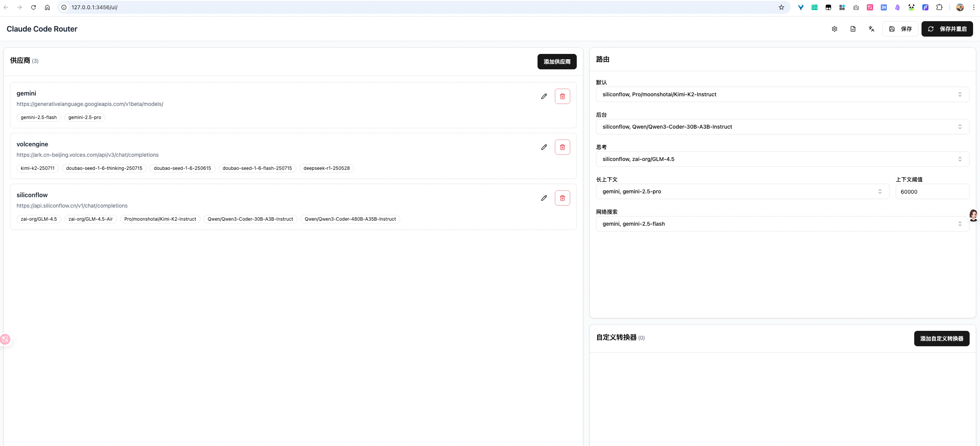Open the 后台 route model dropdown
This screenshot has height=446, width=980.
tap(782, 126)
